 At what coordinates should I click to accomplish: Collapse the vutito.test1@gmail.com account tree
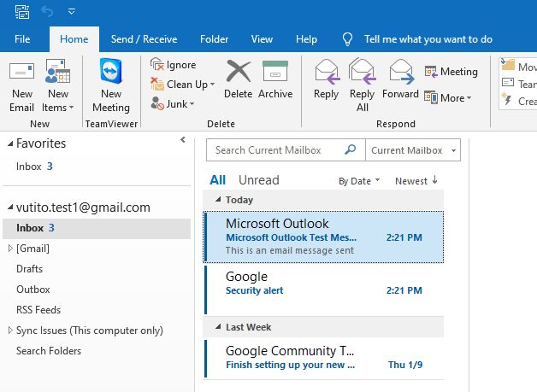pyautogui.click(x=10, y=207)
